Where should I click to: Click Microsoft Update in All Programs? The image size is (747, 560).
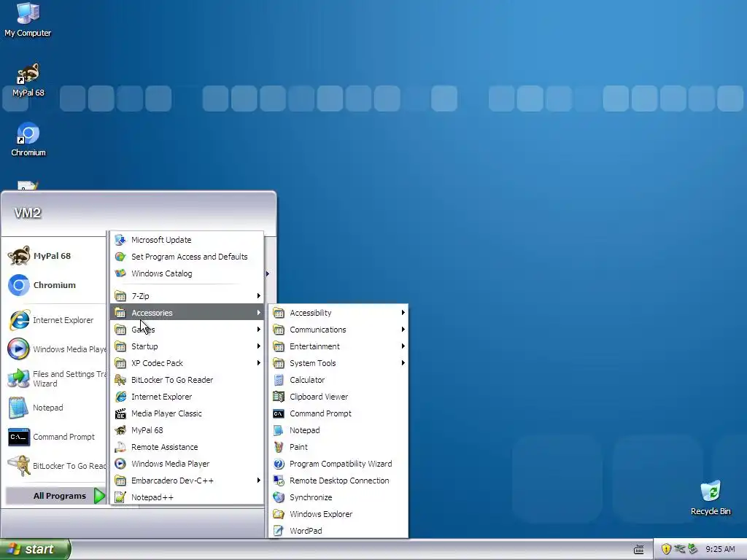[187, 240]
